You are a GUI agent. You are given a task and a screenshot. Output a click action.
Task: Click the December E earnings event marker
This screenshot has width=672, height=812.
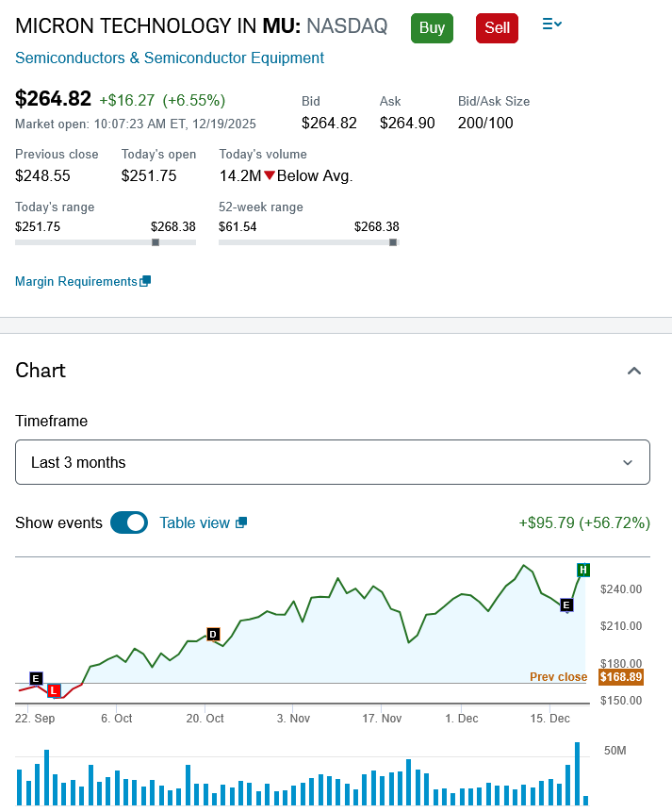566,605
